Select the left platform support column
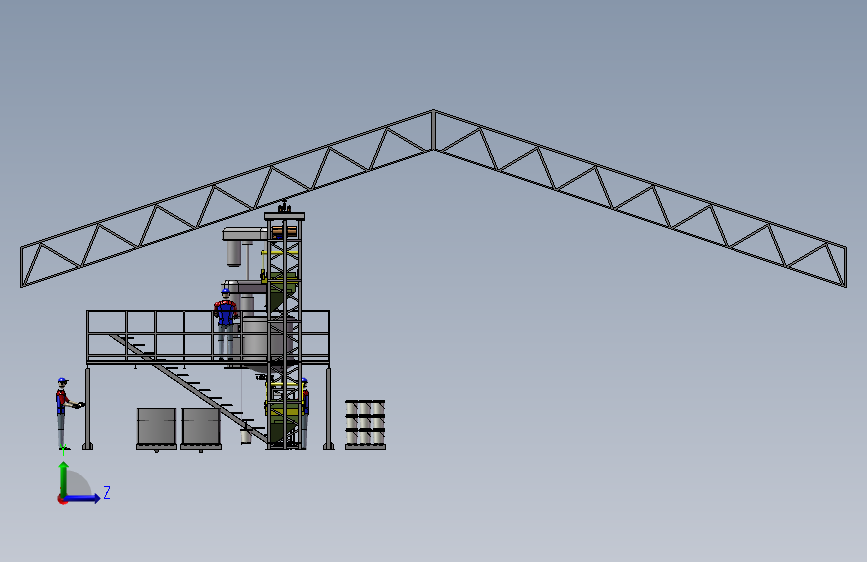Screen dimensions: 867x562 [x=87, y=408]
